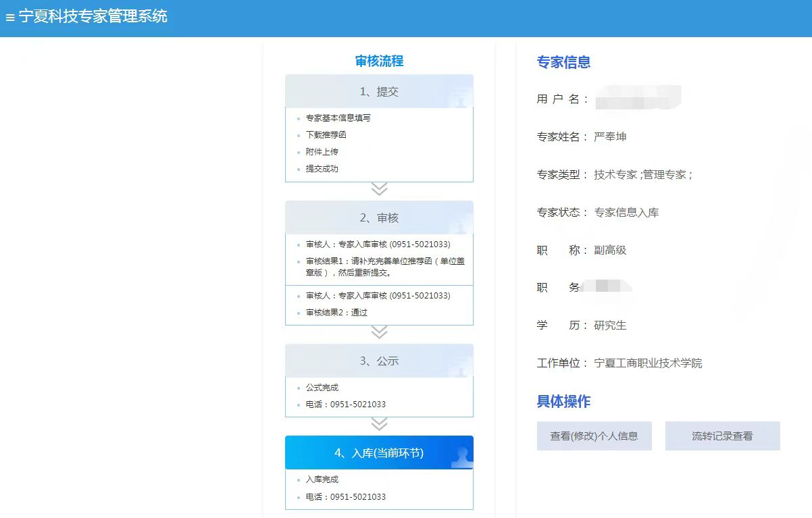Click the faint person icon in the 提交 header
This screenshot has width=812, height=518.
(461, 99)
